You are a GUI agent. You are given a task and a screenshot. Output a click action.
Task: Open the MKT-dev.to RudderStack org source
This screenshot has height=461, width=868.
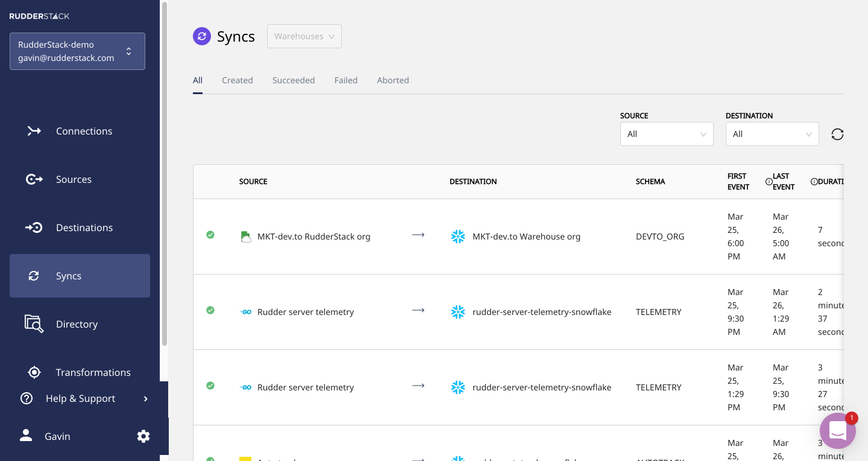[x=313, y=237]
